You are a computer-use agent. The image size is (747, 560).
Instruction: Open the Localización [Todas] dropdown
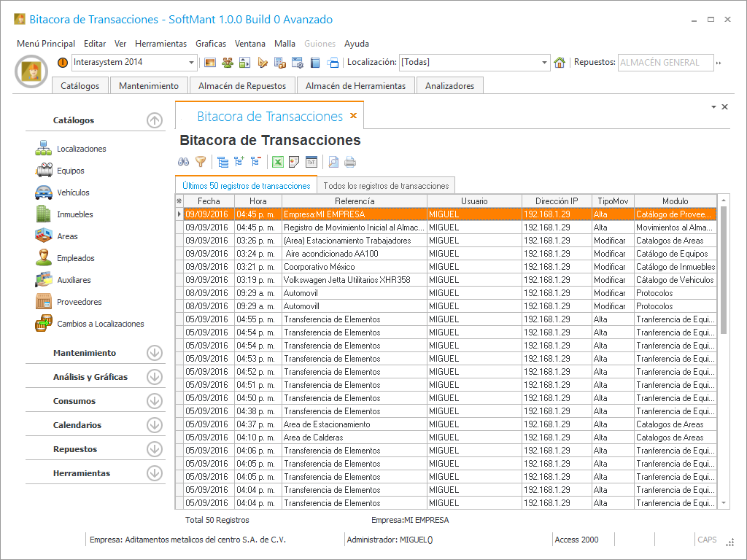[545, 63]
